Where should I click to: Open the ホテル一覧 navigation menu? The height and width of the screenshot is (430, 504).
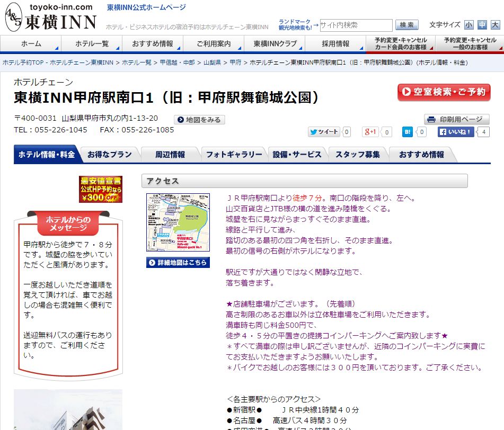point(92,43)
